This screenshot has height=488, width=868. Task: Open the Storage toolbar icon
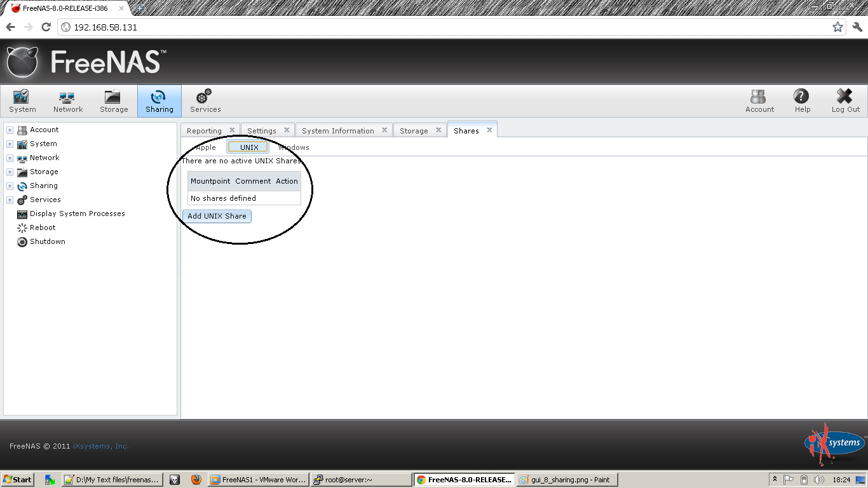[x=113, y=100]
